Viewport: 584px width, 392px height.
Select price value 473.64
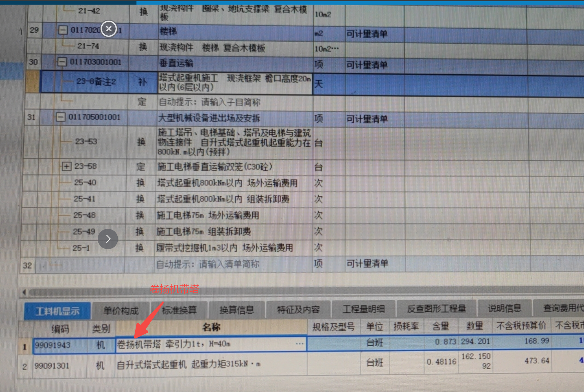coord(537,360)
